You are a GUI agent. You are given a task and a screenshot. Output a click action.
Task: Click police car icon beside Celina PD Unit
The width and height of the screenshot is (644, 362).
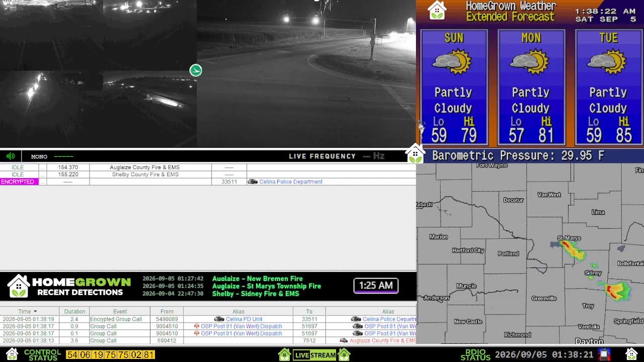point(219,319)
